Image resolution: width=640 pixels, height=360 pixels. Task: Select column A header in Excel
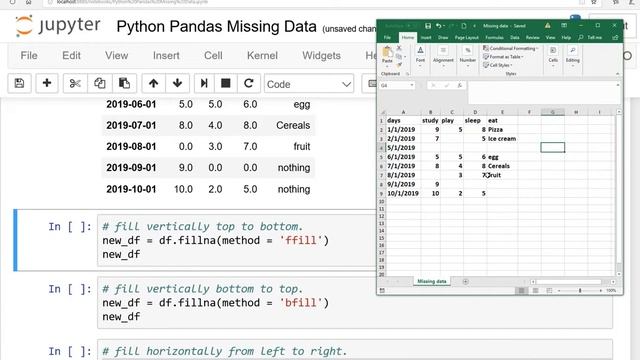403,112
